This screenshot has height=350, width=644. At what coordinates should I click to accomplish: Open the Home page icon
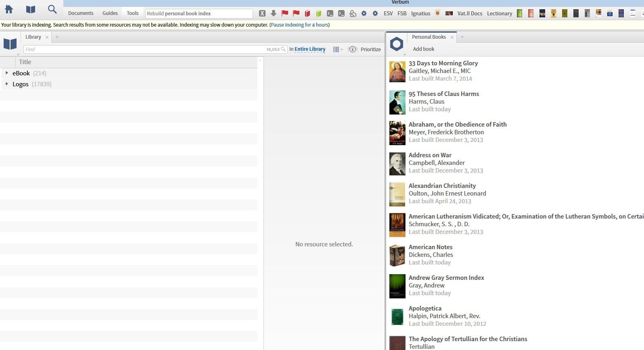8,9
